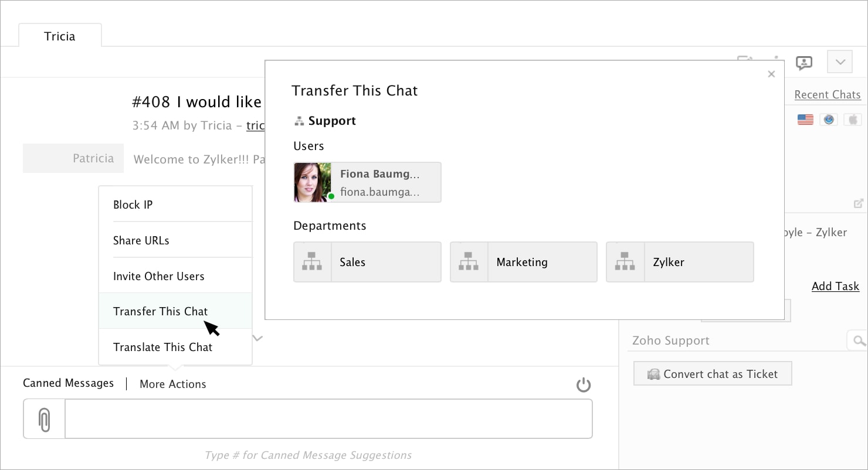Image resolution: width=868 pixels, height=470 pixels.
Task: Click the Zylker department hierarchy icon
Action: click(x=625, y=262)
